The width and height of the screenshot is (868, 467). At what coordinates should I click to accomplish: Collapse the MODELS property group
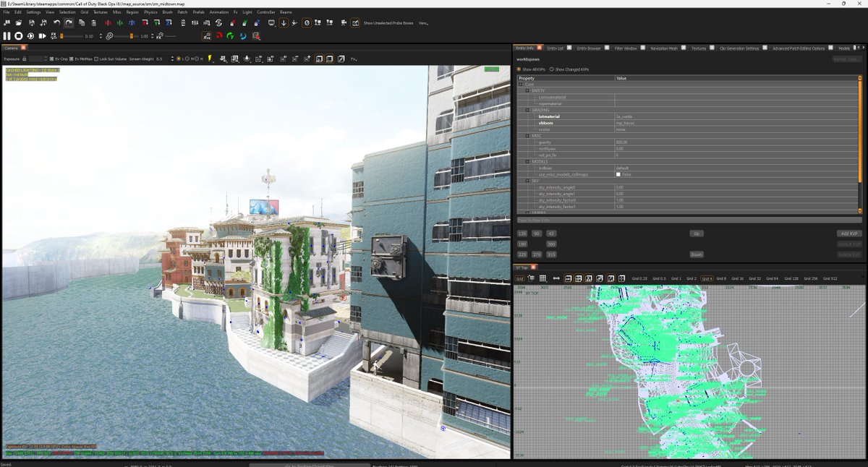(x=527, y=161)
